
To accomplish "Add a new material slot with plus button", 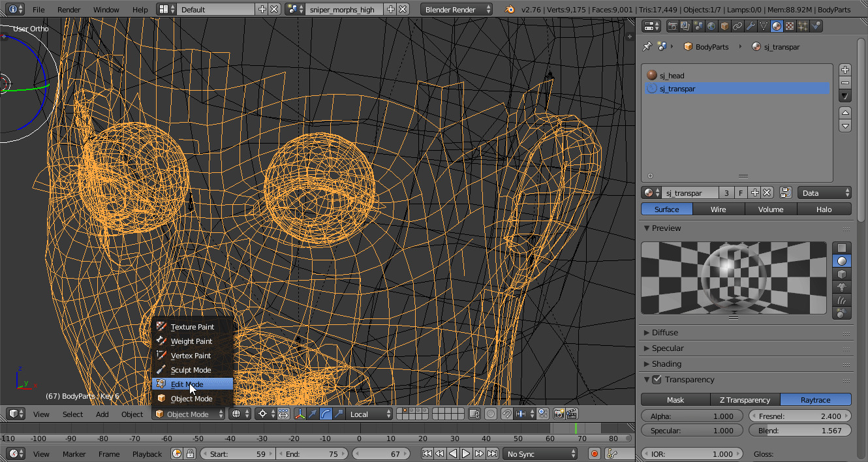I will [845, 70].
